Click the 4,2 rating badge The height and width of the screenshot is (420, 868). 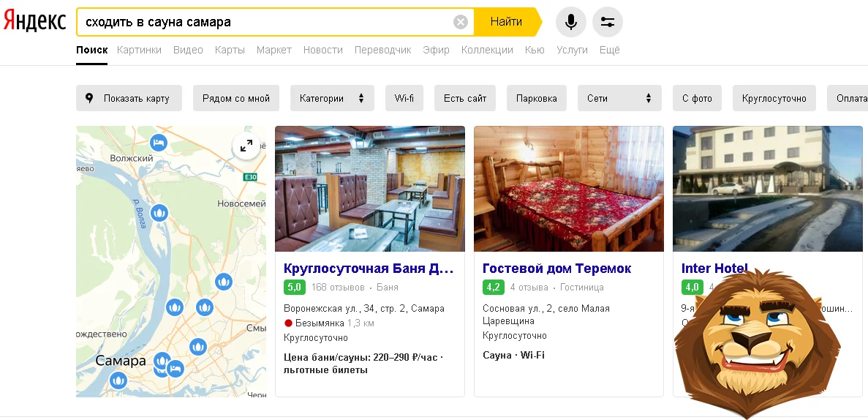[494, 288]
